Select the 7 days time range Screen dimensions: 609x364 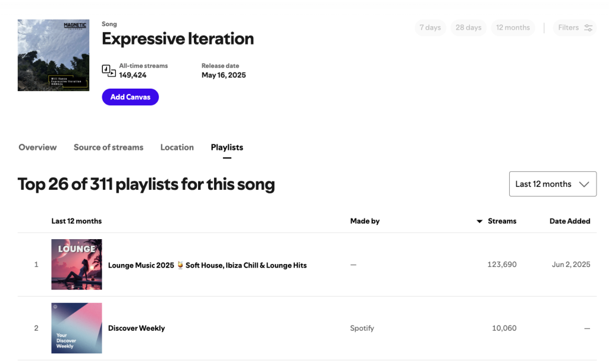(430, 28)
